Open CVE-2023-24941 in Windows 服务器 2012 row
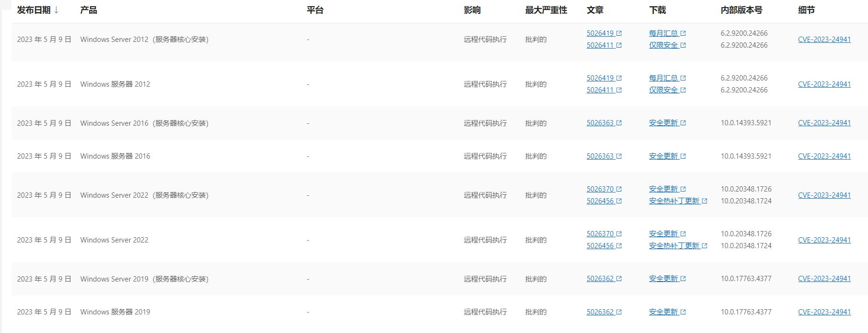 coord(824,84)
